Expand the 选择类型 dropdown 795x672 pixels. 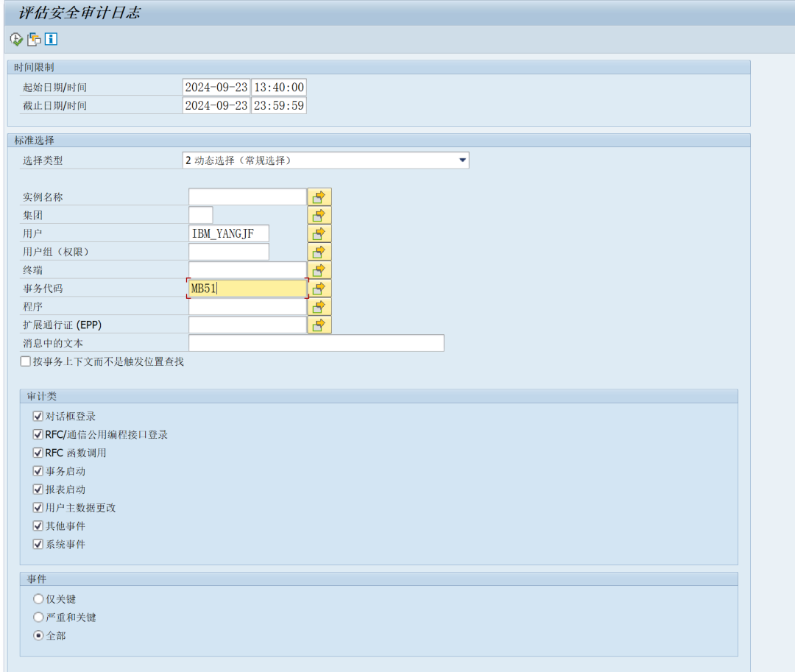click(x=462, y=160)
